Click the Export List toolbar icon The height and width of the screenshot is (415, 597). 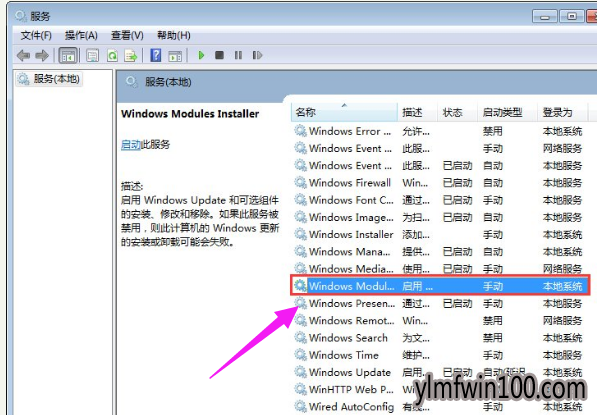[131, 56]
